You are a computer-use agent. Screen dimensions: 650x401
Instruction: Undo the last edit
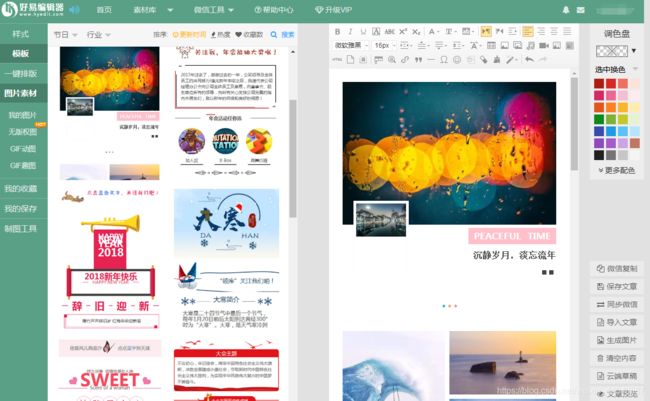click(x=529, y=60)
